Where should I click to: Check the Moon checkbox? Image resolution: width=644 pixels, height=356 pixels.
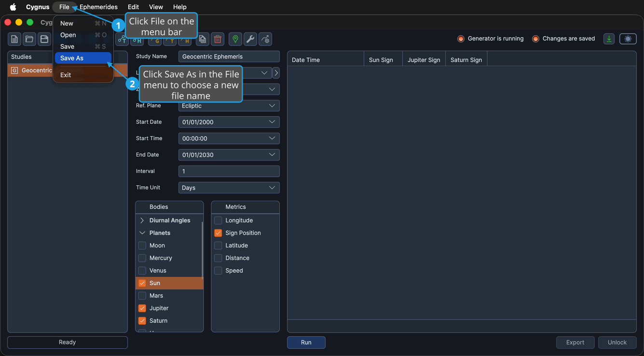click(x=142, y=246)
